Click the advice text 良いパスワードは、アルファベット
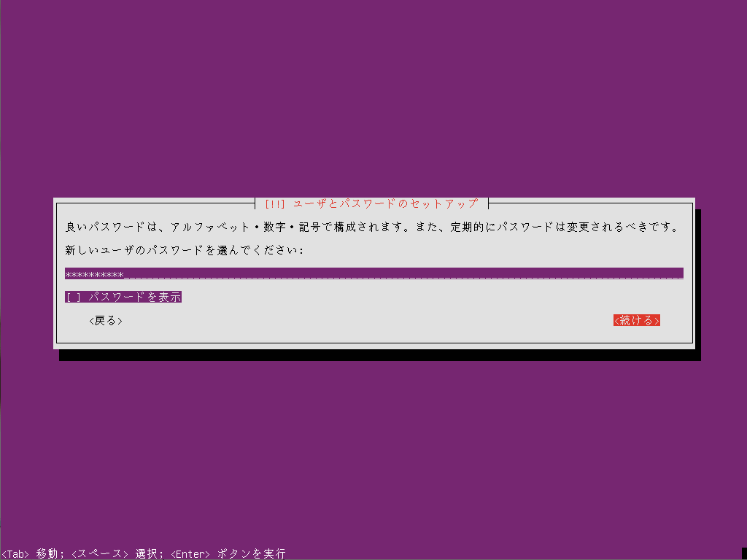Screen dimensions: 747x560 click(x=158, y=227)
